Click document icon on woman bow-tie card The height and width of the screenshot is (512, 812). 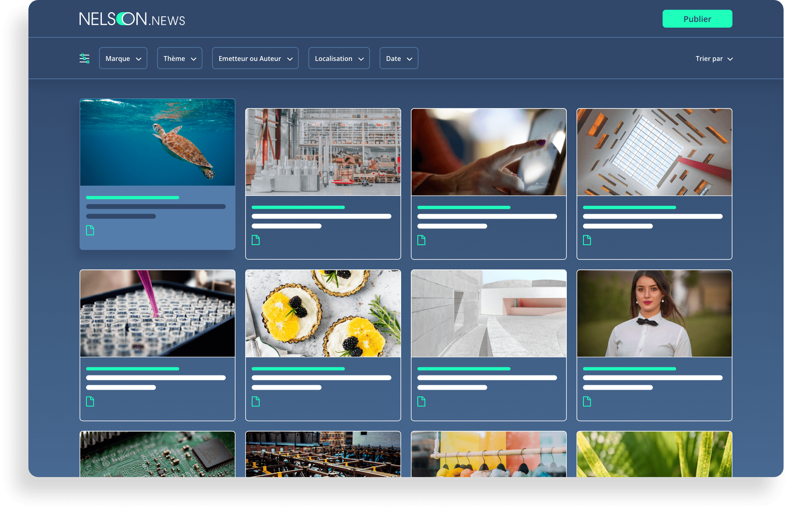click(587, 401)
